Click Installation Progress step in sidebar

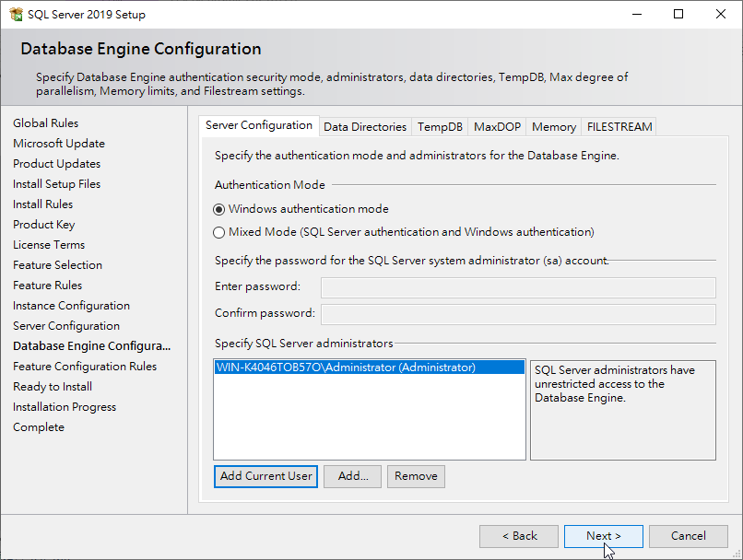[x=65, y=407]
